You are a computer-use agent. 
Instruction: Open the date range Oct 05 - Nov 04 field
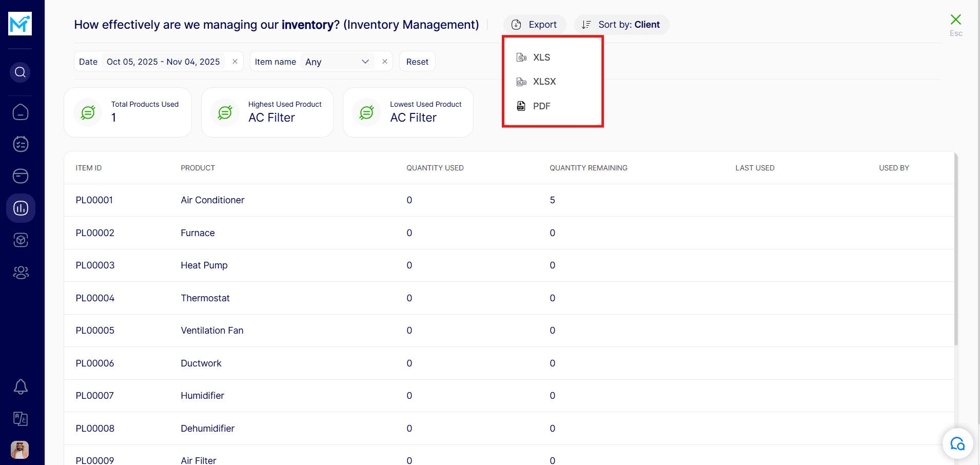163,62
